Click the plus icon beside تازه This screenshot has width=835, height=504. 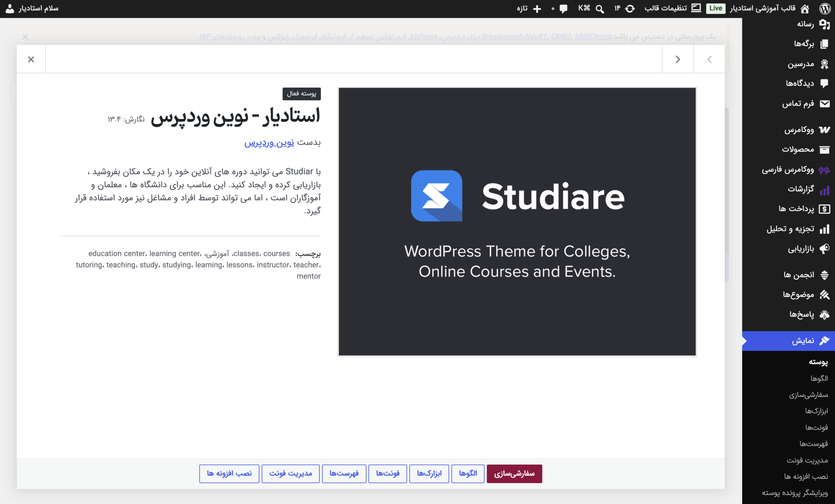click(537, 9)
